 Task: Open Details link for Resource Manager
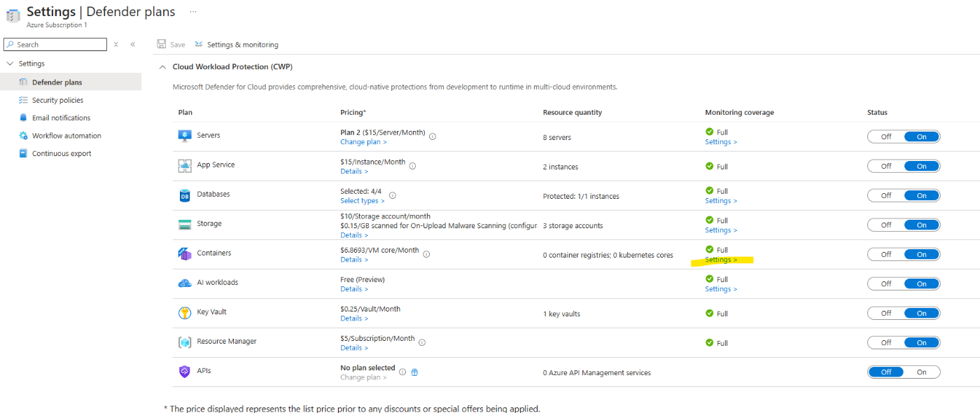pos(354,347)
